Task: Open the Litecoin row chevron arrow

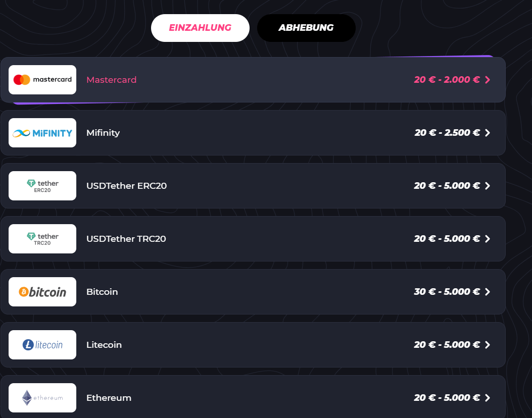Action: pyautogui.click(x=488, y=345)
